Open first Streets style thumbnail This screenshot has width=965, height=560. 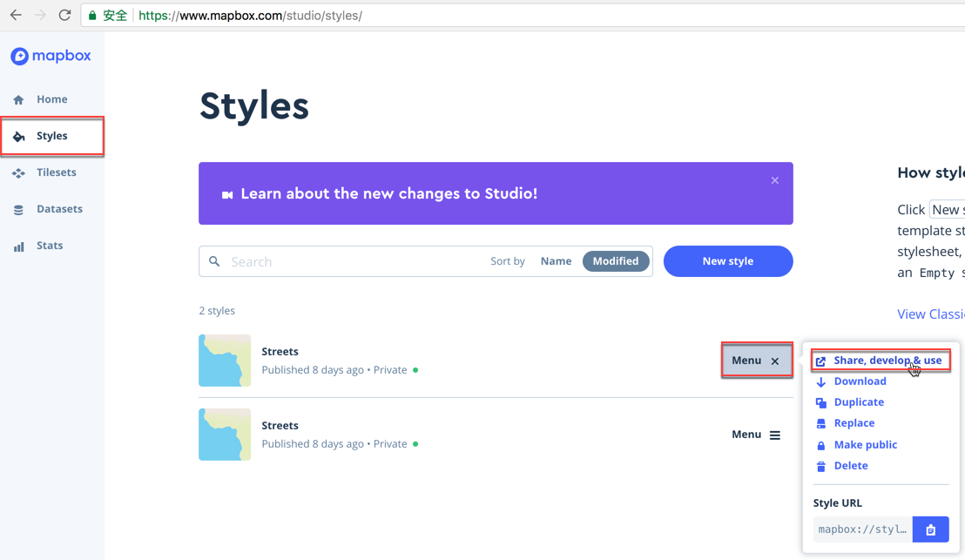[225, 361]
